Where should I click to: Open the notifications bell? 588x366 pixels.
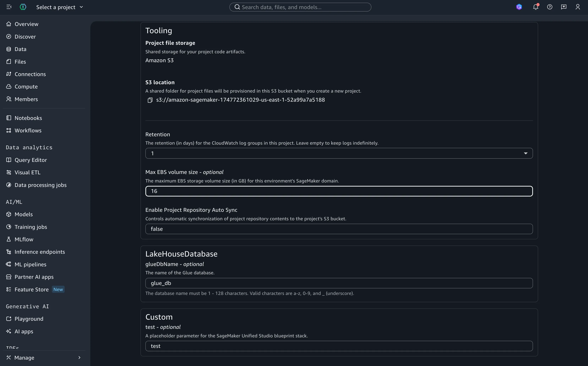(536, 7)
